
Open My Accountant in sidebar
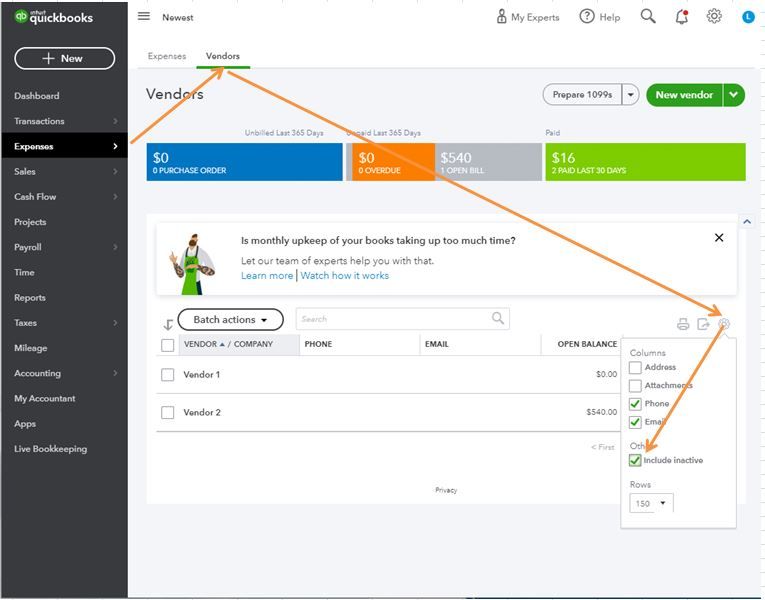(x=45, y=399)
